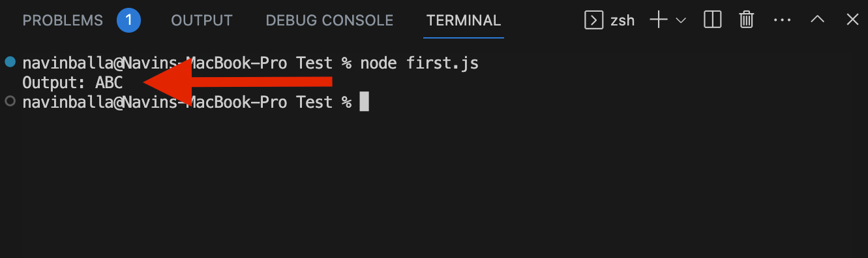Create a new terminal with plus icon

(x=659, y=20)
